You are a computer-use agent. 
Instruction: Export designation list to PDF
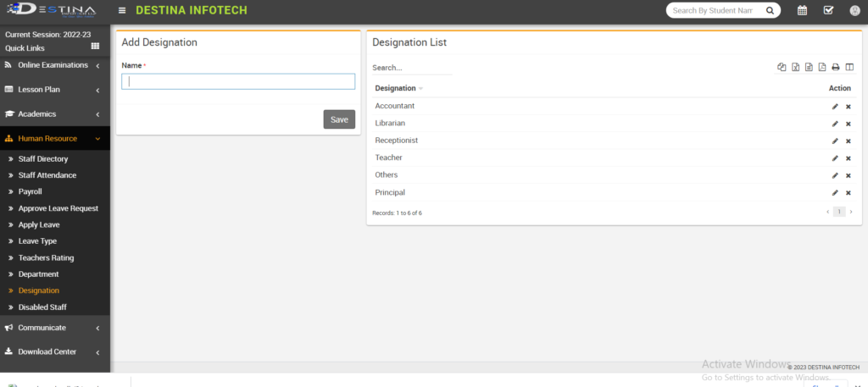[822, 68]
